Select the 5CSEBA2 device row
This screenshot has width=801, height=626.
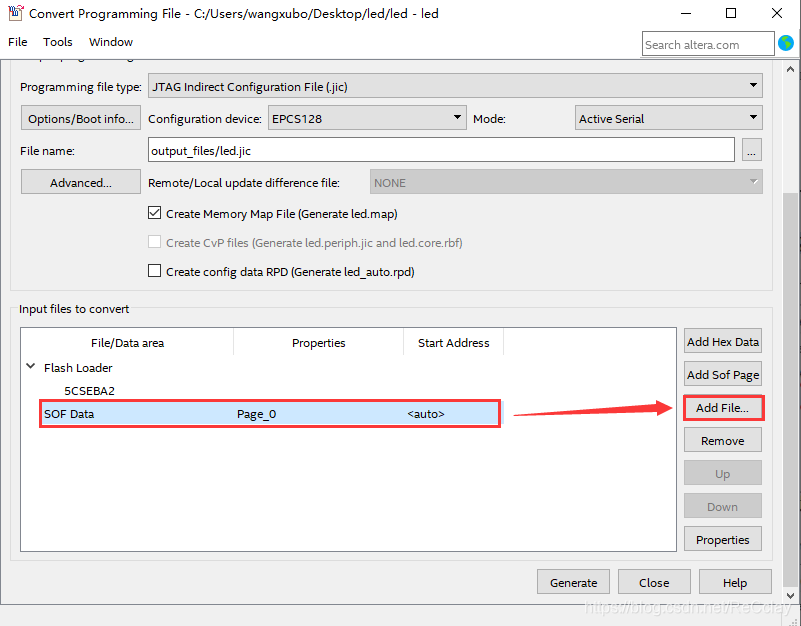(89, 391)
